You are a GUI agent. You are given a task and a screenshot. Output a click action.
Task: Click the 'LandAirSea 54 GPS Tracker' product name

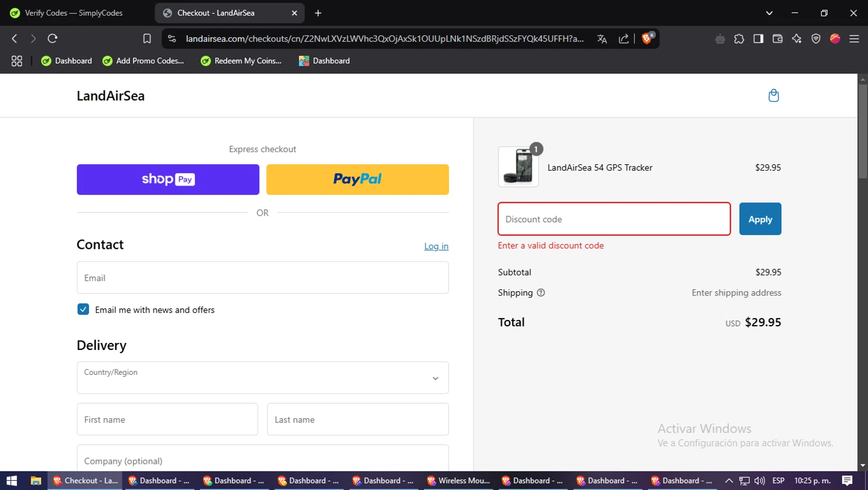click(599, 167)
